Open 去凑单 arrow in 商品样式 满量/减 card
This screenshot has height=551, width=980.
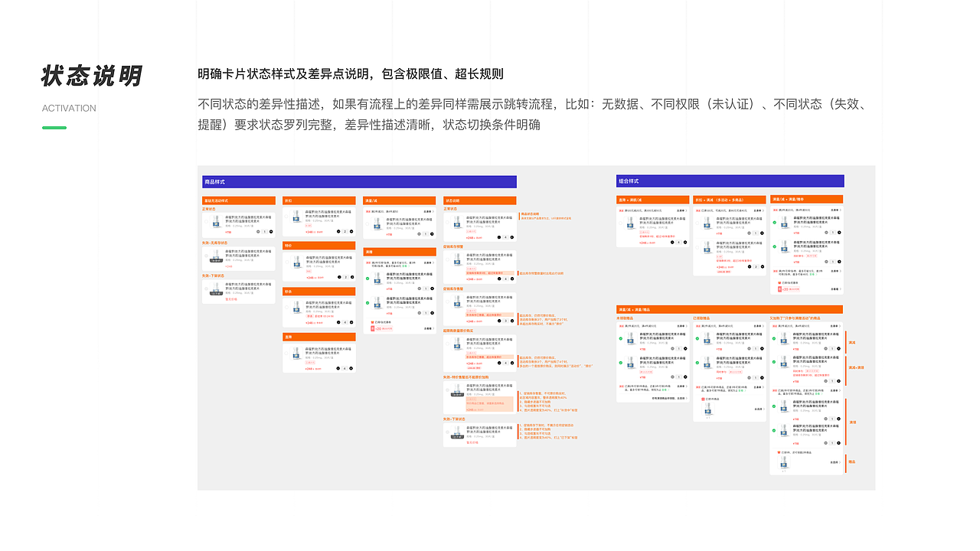[x=433, y=211]
